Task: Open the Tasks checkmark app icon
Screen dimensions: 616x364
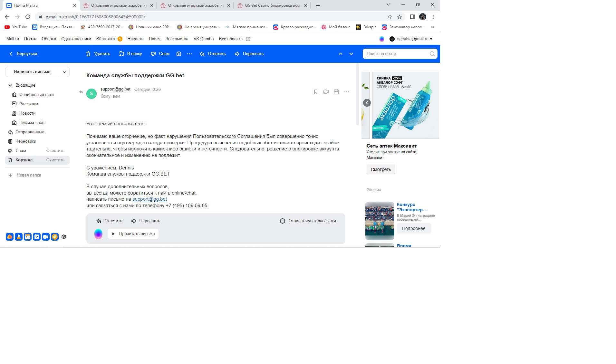Action: pos(37,237)
